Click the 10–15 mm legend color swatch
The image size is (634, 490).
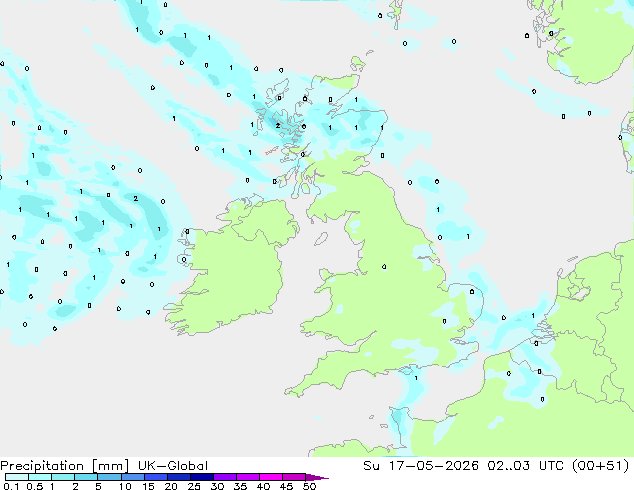(132, 477)
